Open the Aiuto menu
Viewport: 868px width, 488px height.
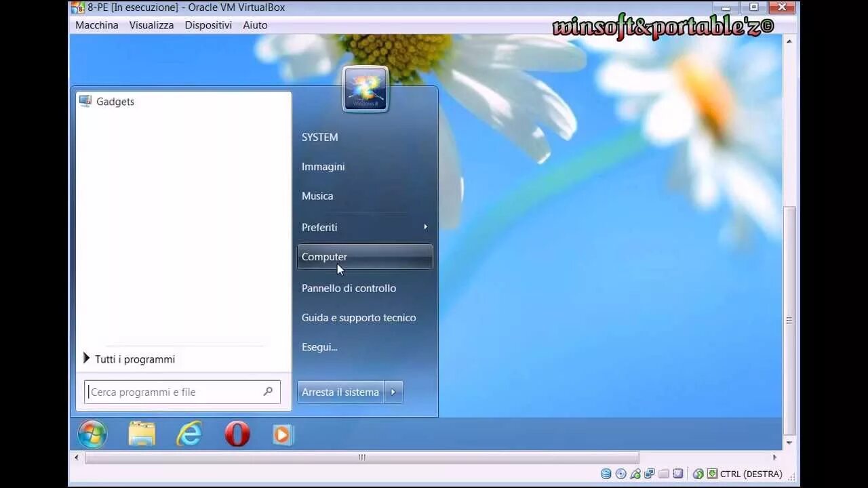pyautogui.click(x=255, y=25)
